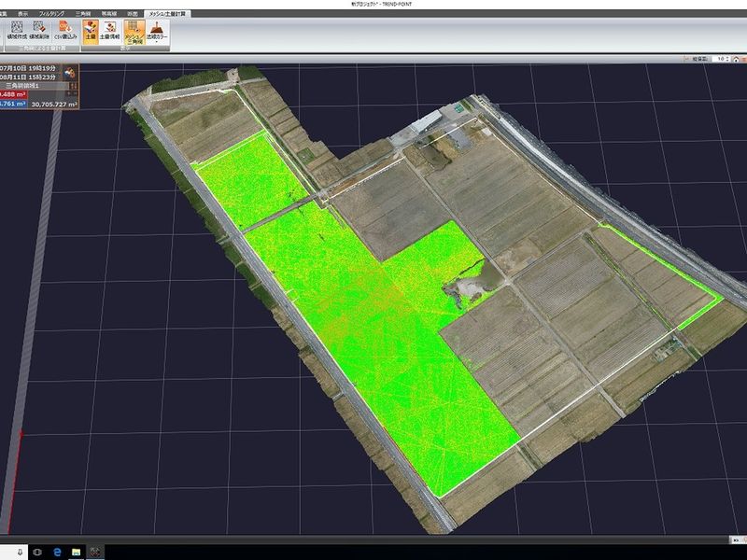Expand the 三角網 selector arrows in overlay
This screenshot has height=560, width=747.
[73, 86]
